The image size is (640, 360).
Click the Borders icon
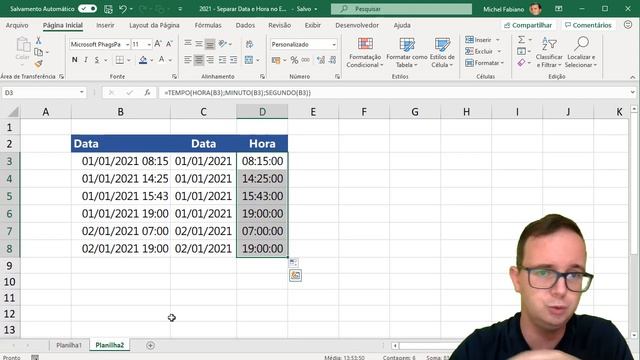pyautogui.click(x=120, y=60)
